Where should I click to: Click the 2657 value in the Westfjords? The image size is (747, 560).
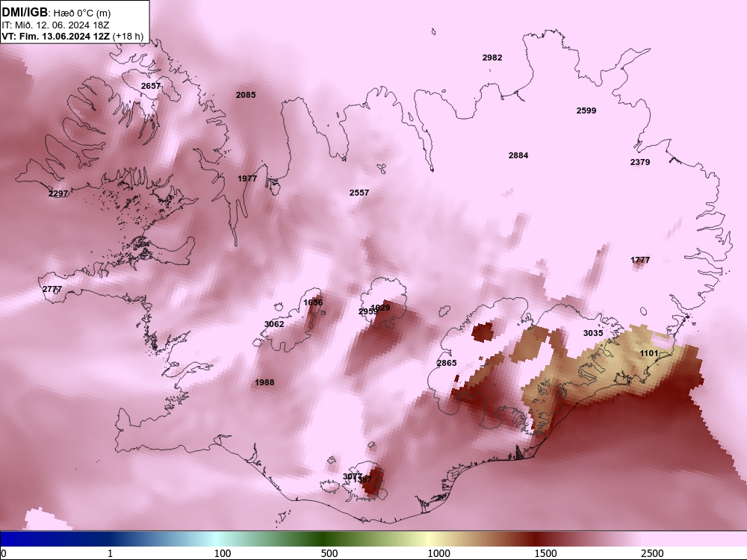tap(151, 86)
